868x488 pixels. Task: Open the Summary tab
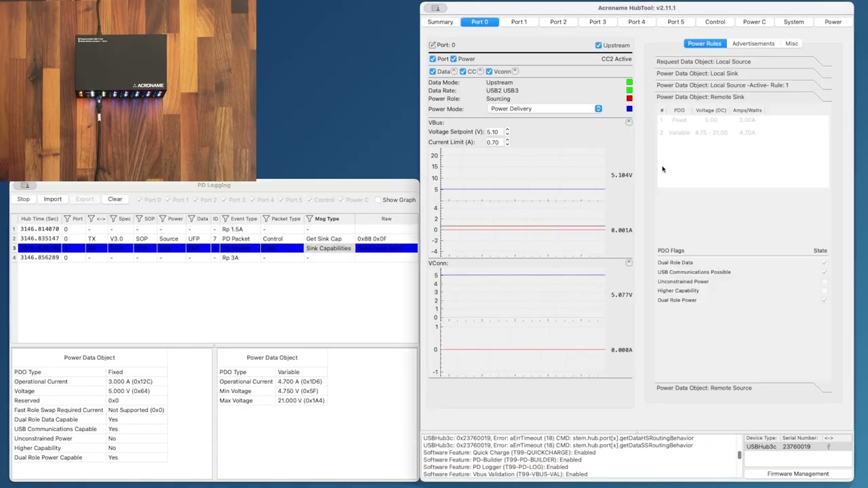click(x=440, y=22)
